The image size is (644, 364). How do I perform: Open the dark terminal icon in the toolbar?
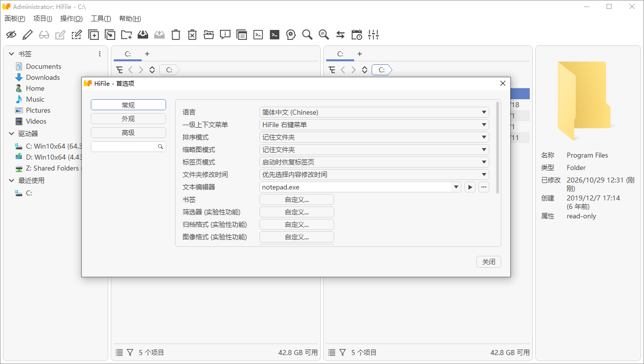click(274, 34)
